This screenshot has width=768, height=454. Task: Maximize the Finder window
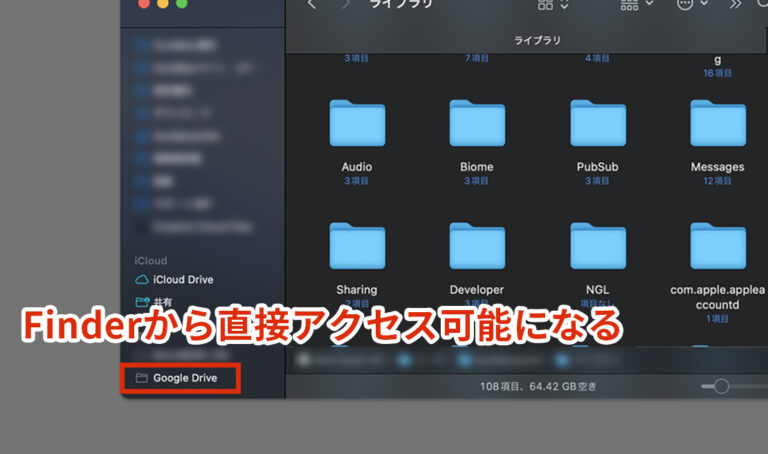pos(182,4)
